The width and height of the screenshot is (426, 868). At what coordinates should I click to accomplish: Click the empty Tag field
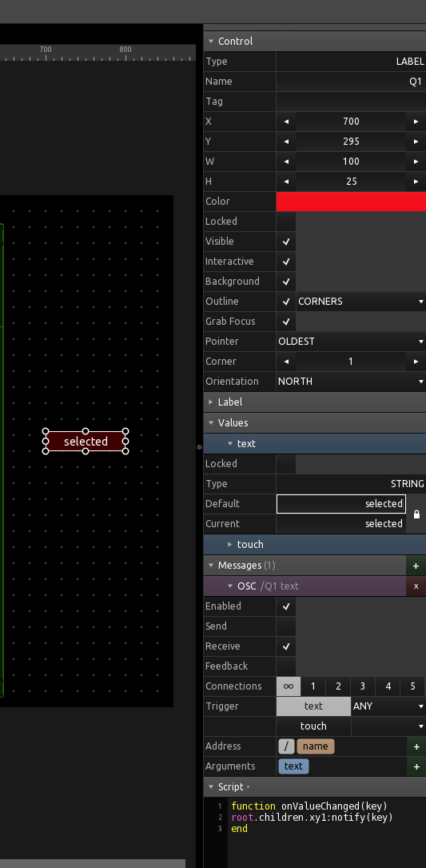(352, 102)
